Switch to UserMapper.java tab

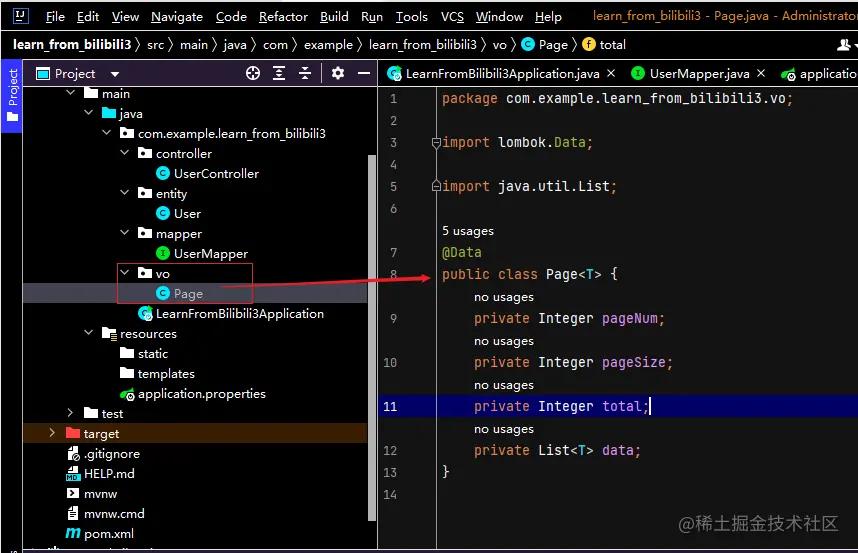pos(699,73)
